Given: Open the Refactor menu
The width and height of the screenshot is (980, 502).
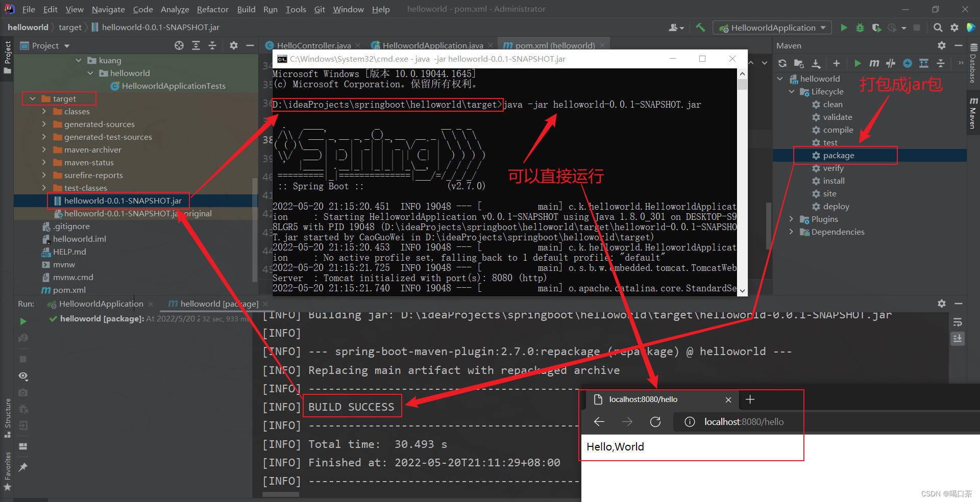Looking at the screenshot, I should (x=212, y=9).
